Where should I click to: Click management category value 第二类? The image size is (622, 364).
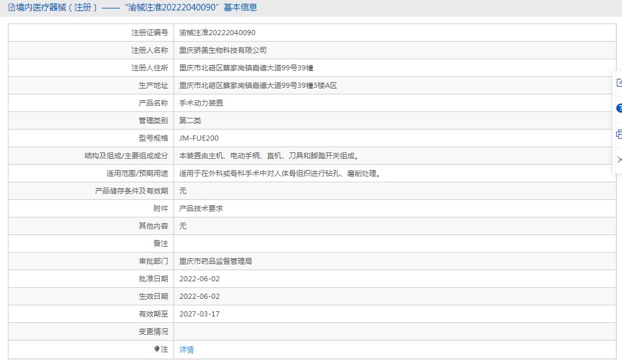190,120
